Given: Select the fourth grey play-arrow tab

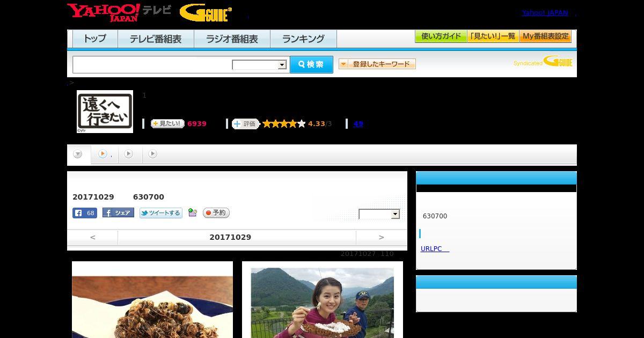Looking at the screenshot, I should pyautogui.click(x=153, y=154).
